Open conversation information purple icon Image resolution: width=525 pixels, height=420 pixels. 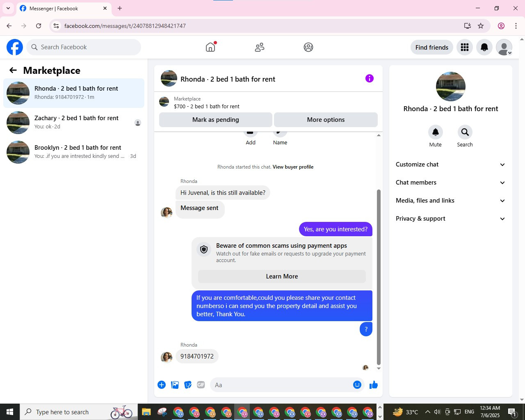pos(370,78)
